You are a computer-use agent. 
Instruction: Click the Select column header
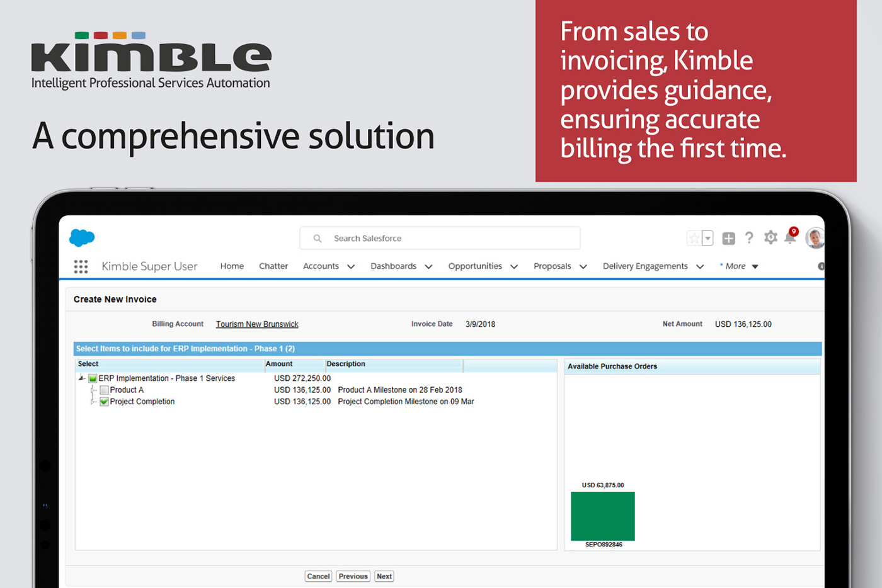click(169, 364)
